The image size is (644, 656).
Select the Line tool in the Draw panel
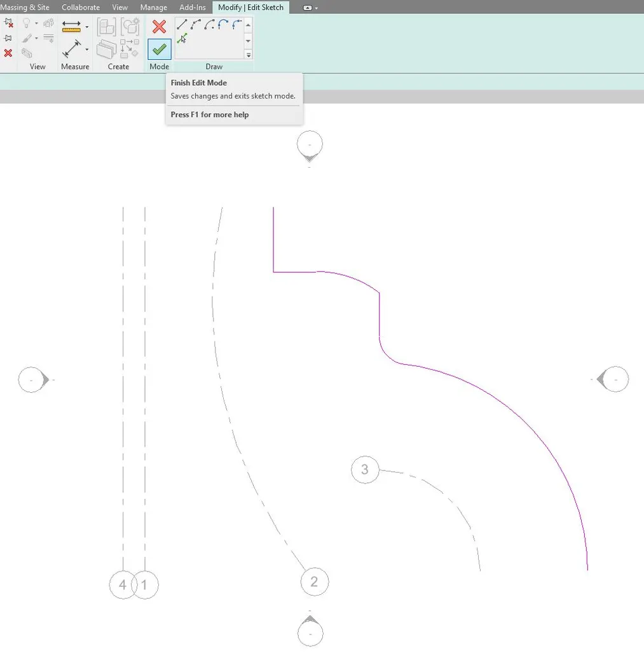[182, 25]
